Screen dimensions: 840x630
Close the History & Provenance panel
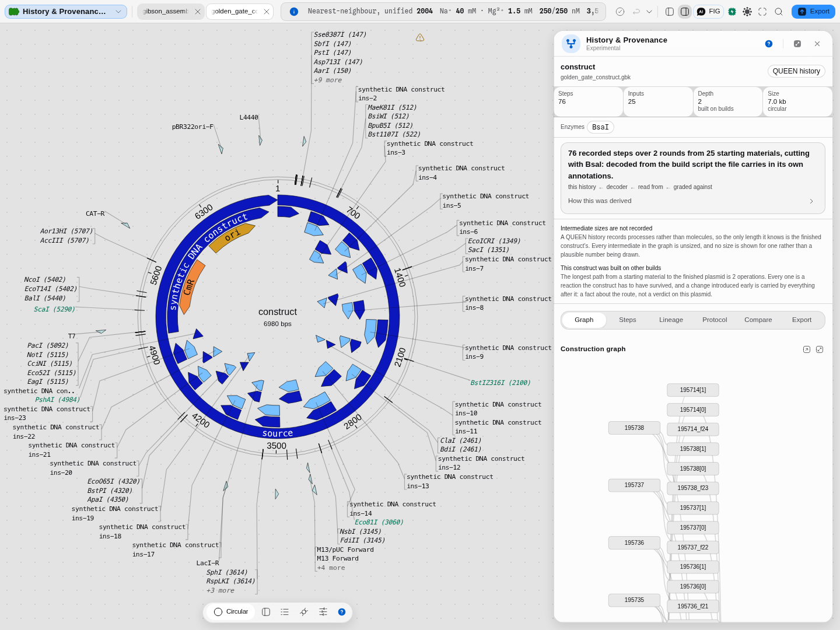(x=817, y=44)
